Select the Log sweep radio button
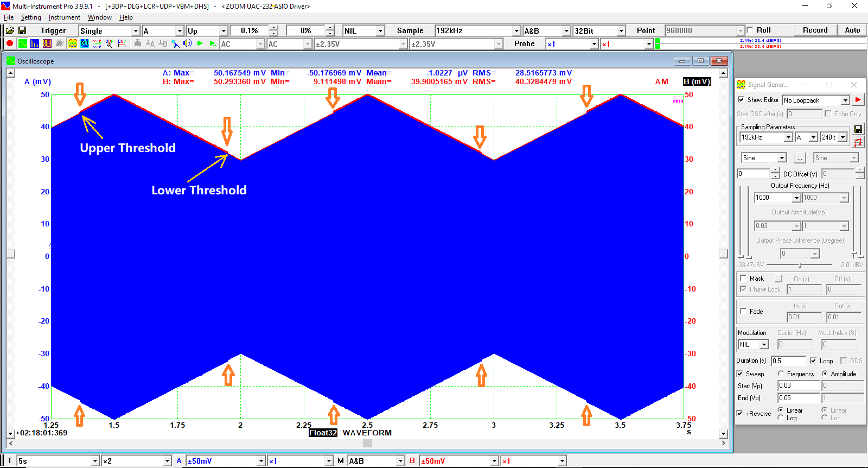The image size is (868, 468). pyautogui.click(x=781, y=418)
